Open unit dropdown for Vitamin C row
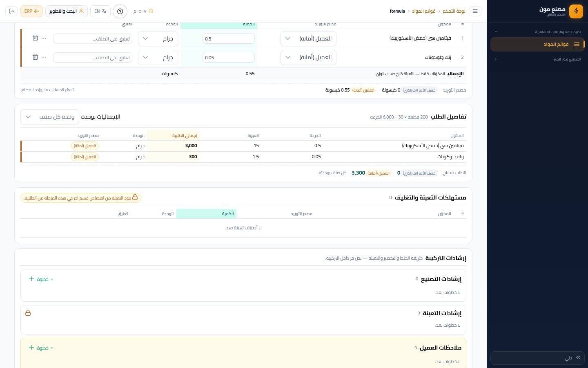The width and height of the screenshot is (588, 368). click(158, 38)
